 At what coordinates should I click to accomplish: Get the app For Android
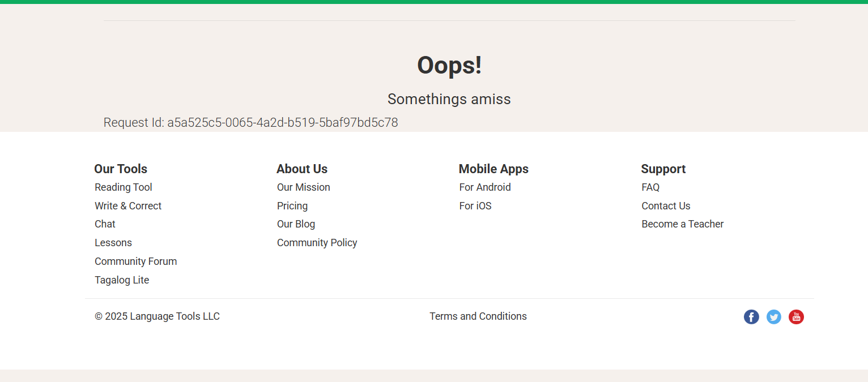485,187
